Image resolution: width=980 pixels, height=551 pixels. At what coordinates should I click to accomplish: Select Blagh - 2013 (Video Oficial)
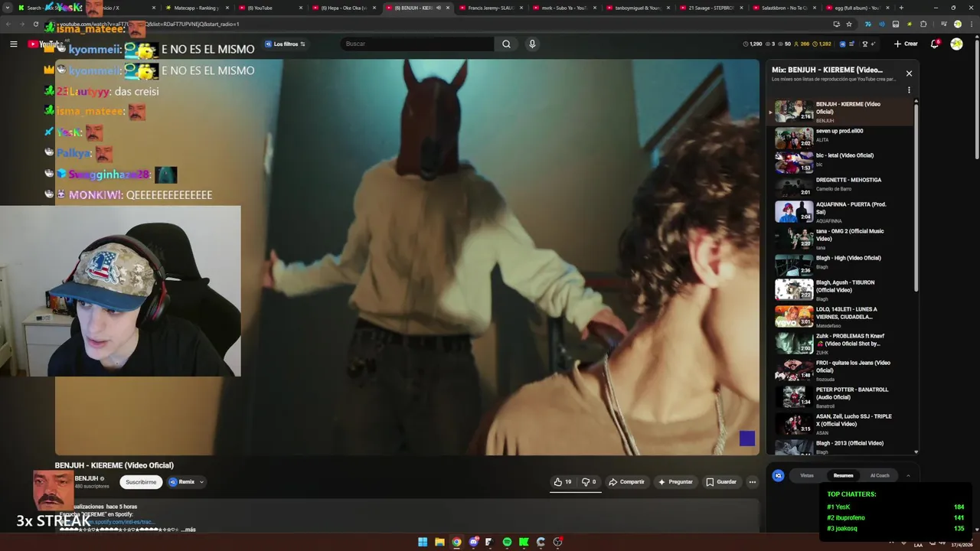point(842,446)
